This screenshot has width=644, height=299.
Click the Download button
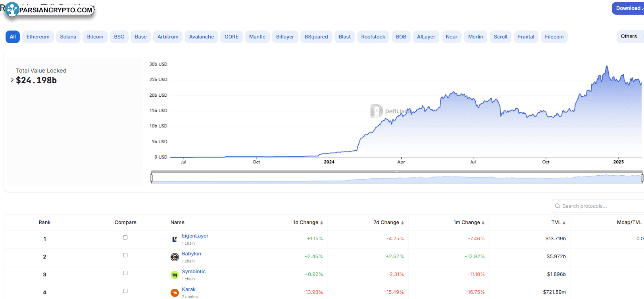click(x=629, y=8)
